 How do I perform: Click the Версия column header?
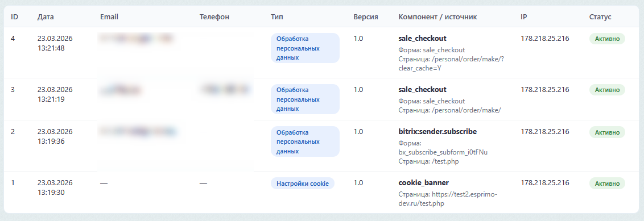tap(366, 17)
